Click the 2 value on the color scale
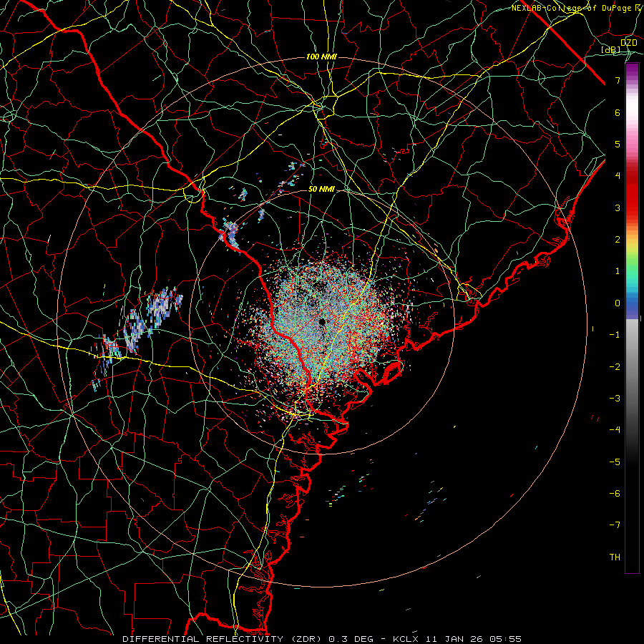Image resolution: width=644 pixels, height=644 pixels. [x=618, y=240]
